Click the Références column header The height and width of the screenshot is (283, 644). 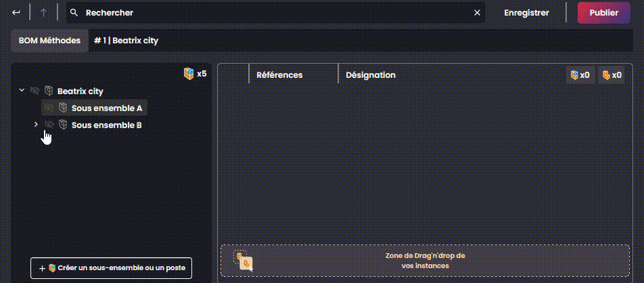[279, 75]
